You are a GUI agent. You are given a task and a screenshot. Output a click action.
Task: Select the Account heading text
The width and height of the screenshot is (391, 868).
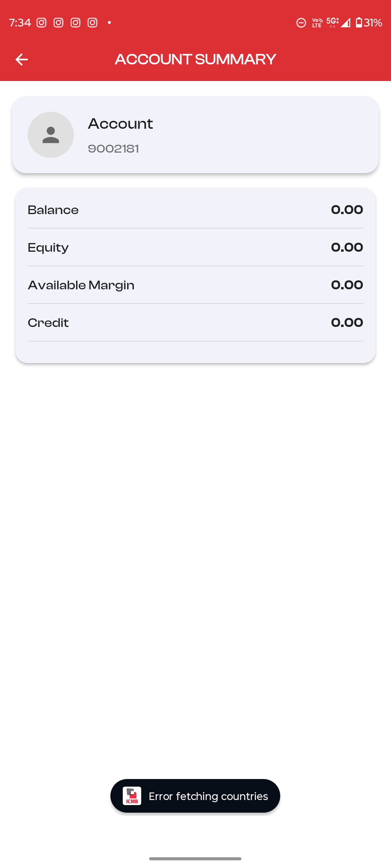[121, 124]
